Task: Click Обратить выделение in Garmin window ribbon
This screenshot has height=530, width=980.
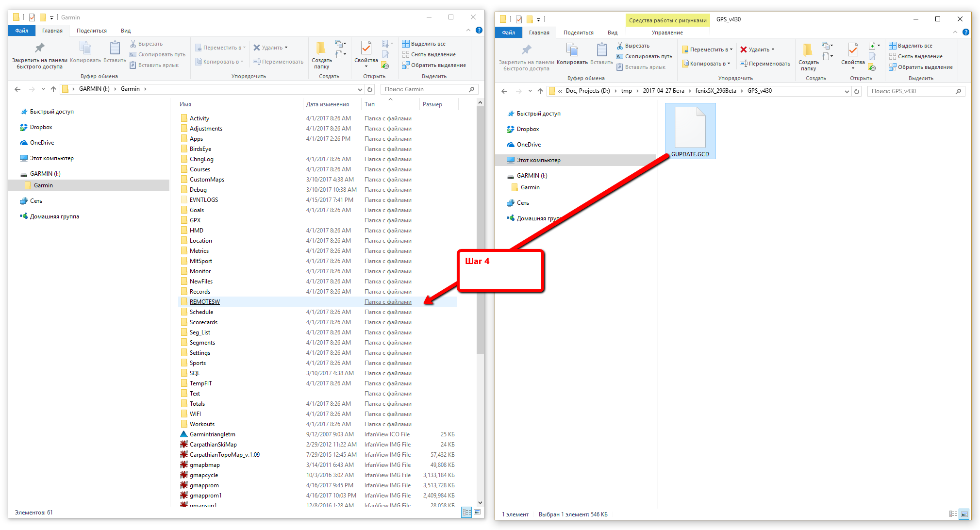Action: click(x=434, y=65)
